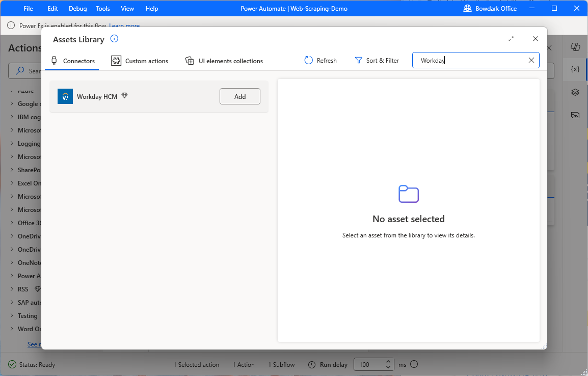Expand the SAP automation actions group
This screenshot has width=588, height=376.
(12, 302)
